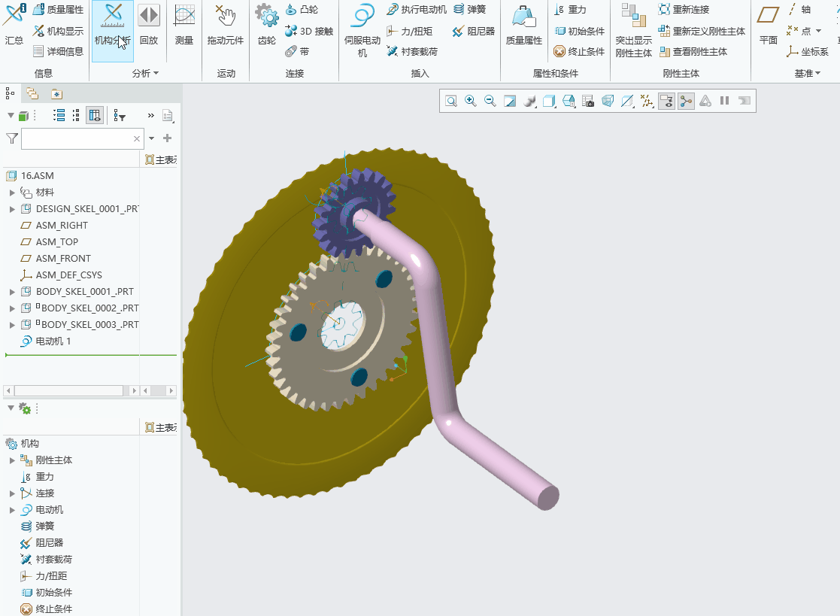Viewport: 840px width, 616px height.
Task: Select the 拖动元件 drag components tool
Action: (x=225, y=25)
